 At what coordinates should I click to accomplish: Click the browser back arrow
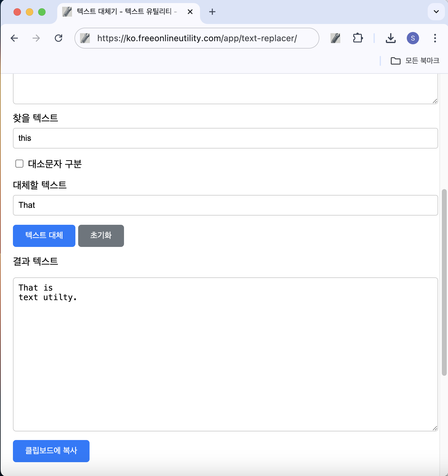pyautogui.click(x=14, y=38)
